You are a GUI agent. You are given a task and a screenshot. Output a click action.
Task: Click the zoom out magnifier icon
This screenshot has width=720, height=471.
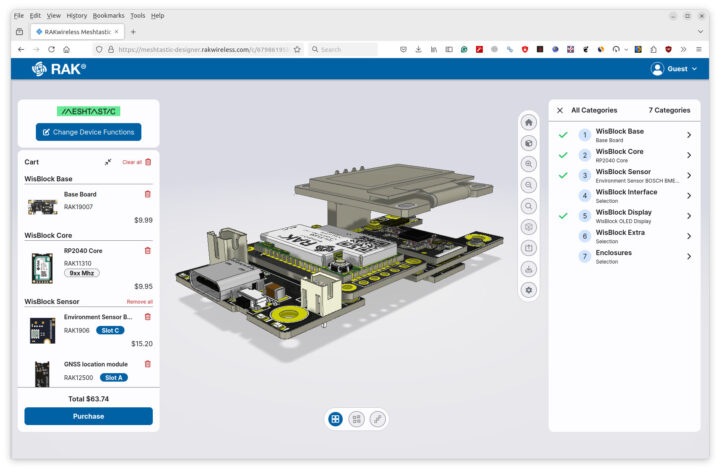coord(529,185)
